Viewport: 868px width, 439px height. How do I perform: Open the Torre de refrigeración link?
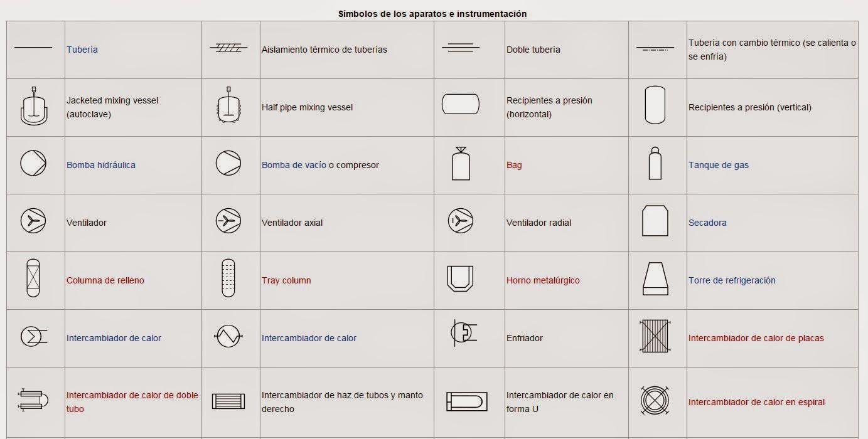pyautogui.click(x=732, y=280)
